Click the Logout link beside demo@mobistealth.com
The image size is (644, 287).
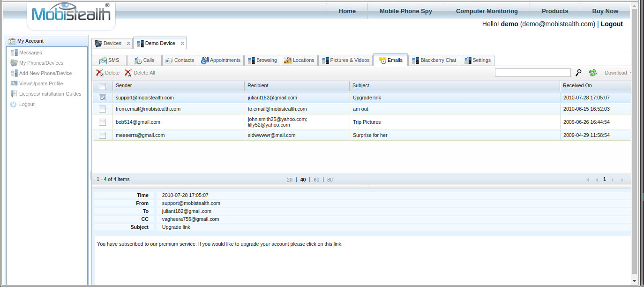(x=612, y=24)
